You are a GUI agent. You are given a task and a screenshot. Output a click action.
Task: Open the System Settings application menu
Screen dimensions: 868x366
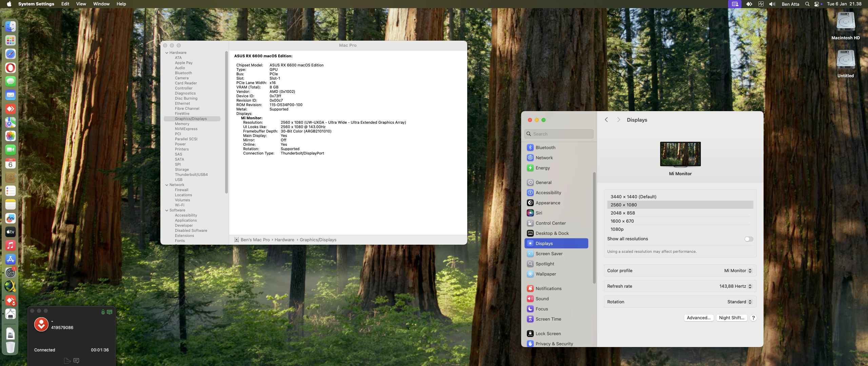pos(36,4)
